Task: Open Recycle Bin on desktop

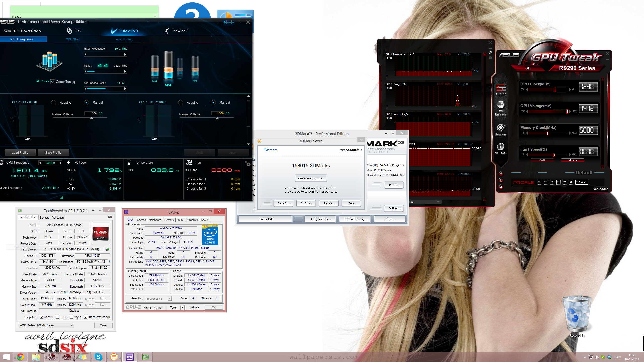Action: click(x=577, y=316)
